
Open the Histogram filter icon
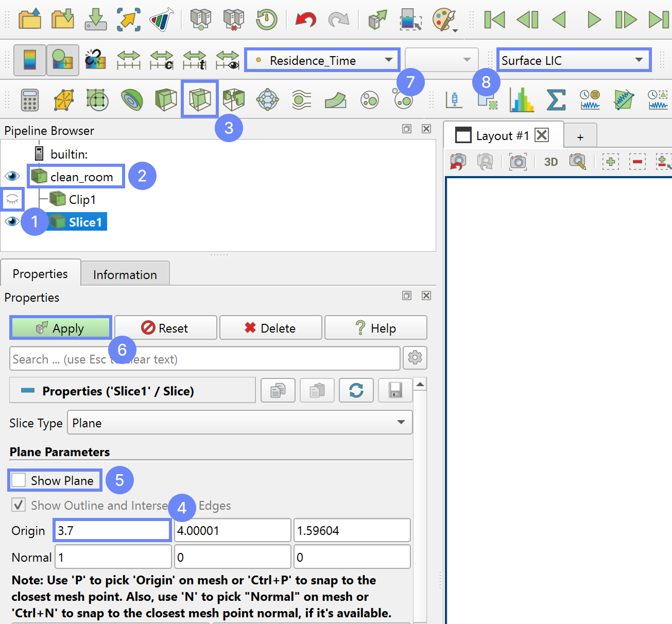522,99
